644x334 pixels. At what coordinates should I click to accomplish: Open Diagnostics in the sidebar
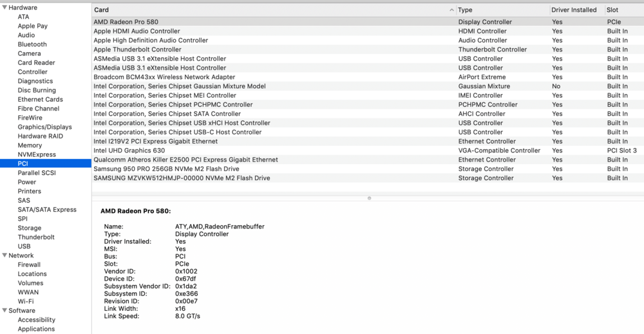35,81
